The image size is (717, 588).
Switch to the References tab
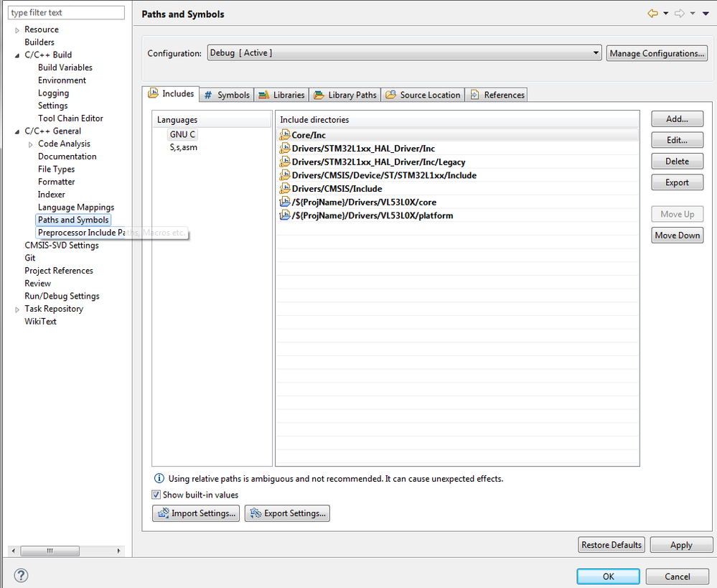pos(497,95)
